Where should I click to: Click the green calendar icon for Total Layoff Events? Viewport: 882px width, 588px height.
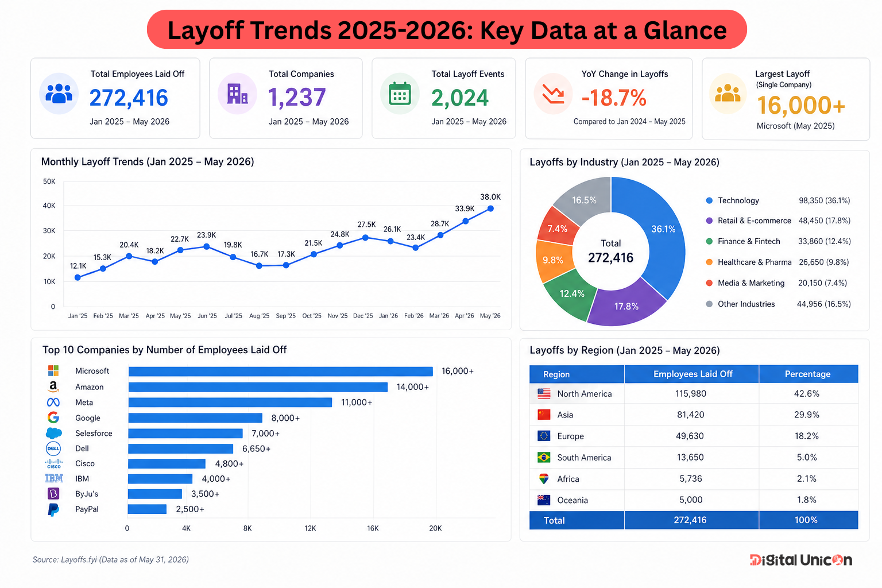coord(400,94)
